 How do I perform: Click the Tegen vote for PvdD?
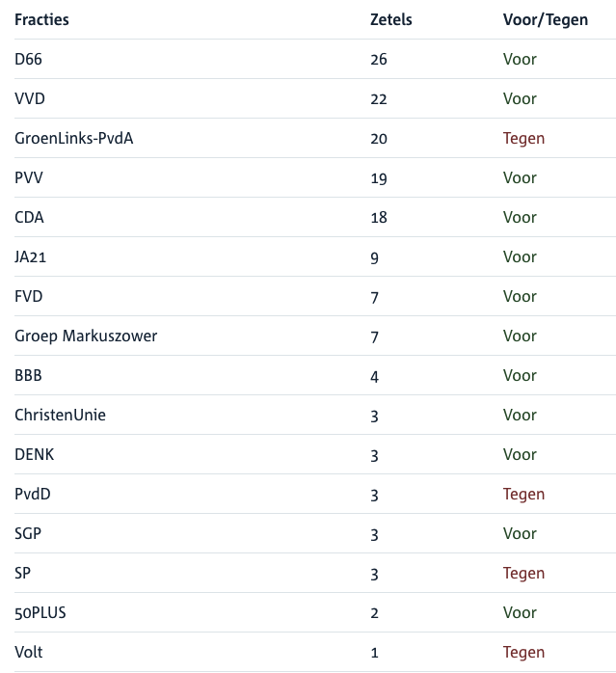[523, 494]
